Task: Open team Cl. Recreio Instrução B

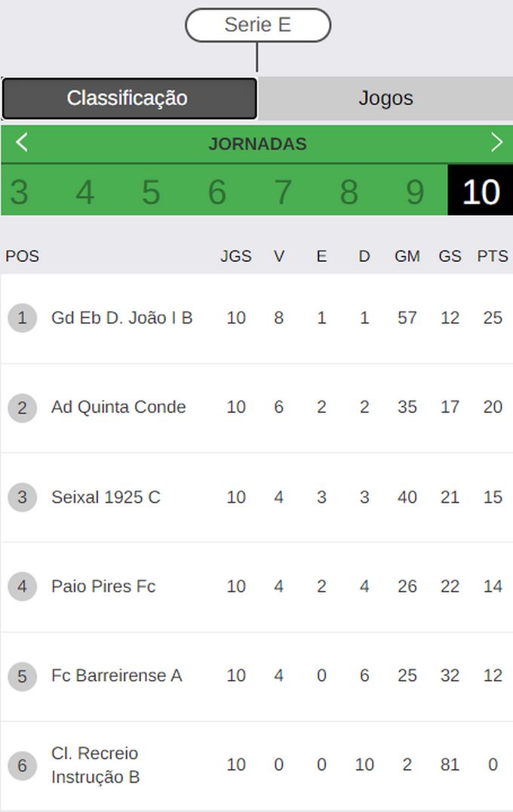Action: click(95, 765)
